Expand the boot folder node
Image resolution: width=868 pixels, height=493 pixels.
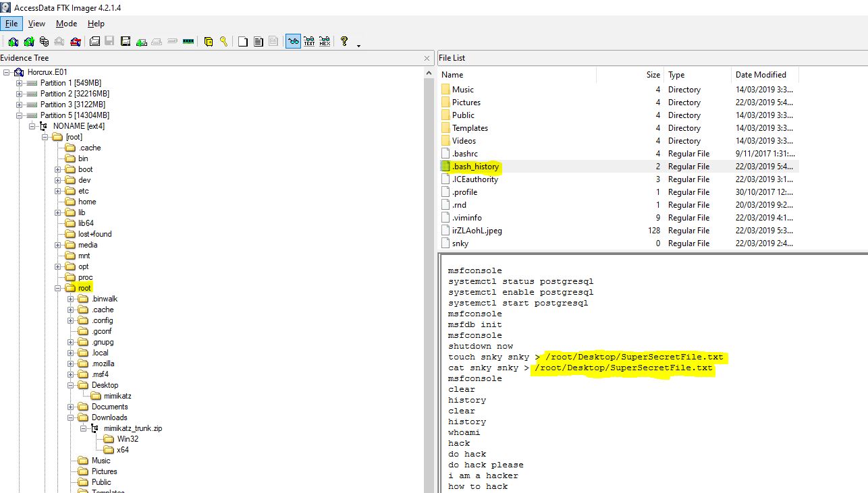[58, 169]
